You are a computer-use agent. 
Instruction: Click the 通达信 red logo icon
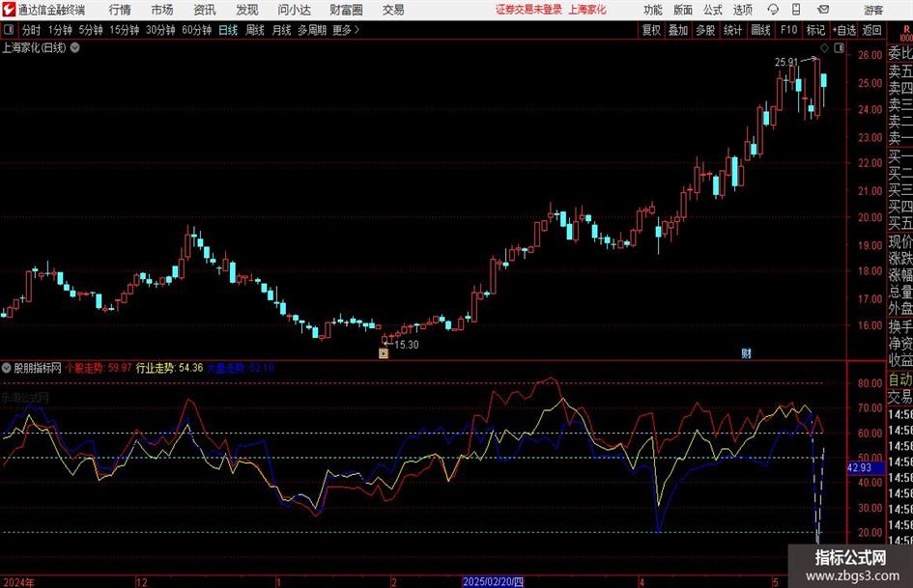[9, 10]
